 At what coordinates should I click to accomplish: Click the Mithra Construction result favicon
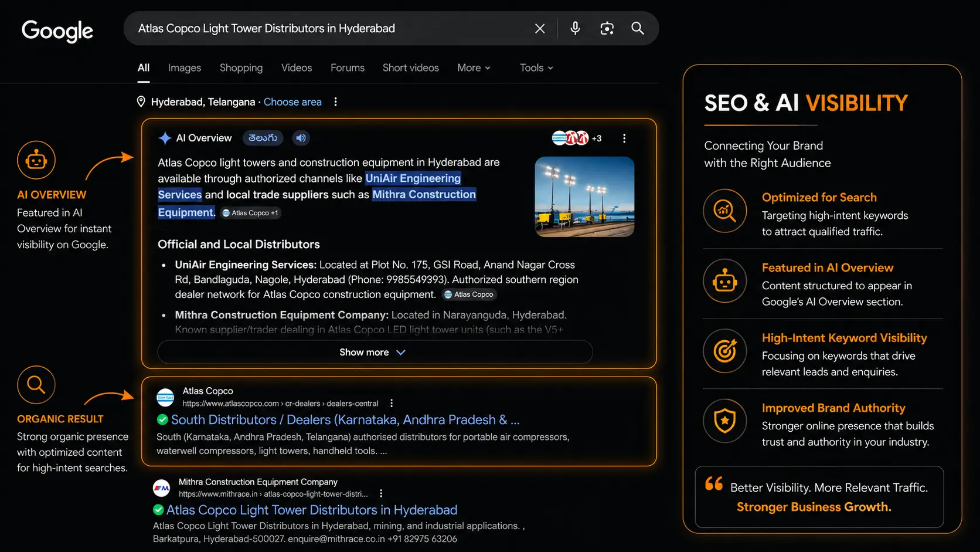point(161,488)
